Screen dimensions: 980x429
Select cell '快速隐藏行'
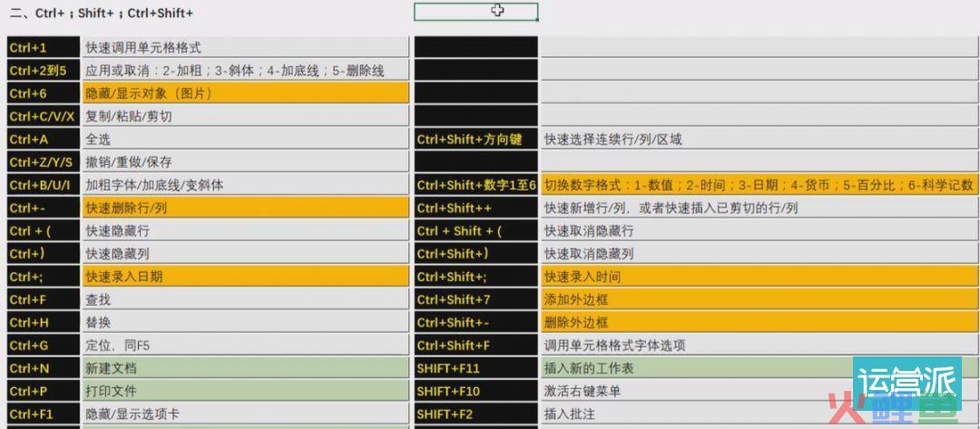click(x=246, y=230)
